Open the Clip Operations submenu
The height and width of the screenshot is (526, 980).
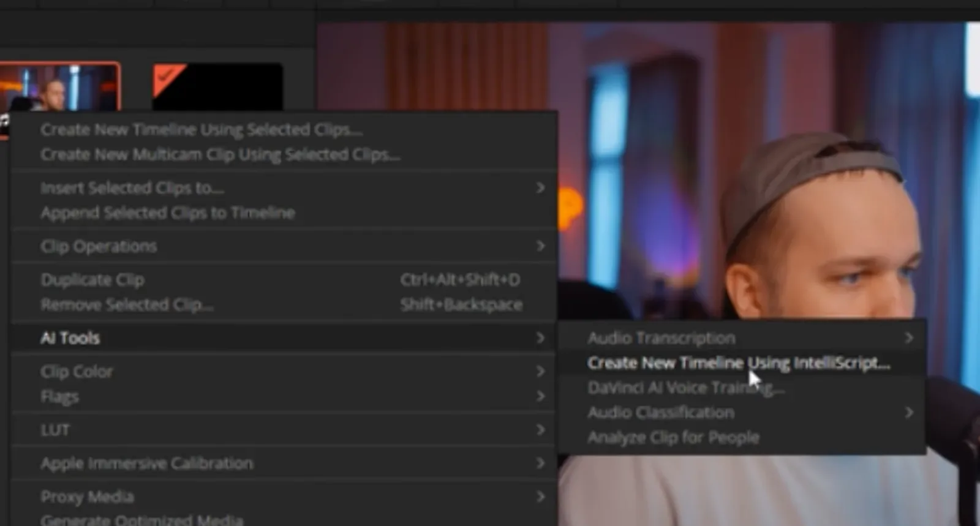[284, 246]
